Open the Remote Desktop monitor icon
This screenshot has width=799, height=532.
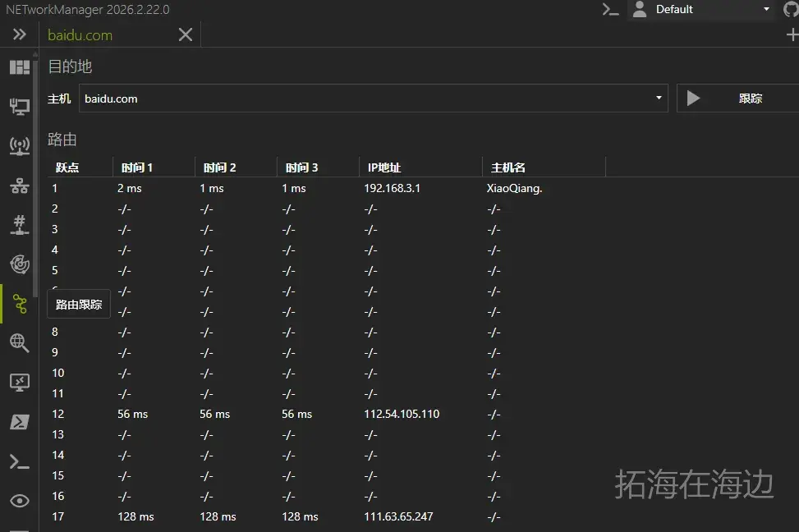click(20, 383)
